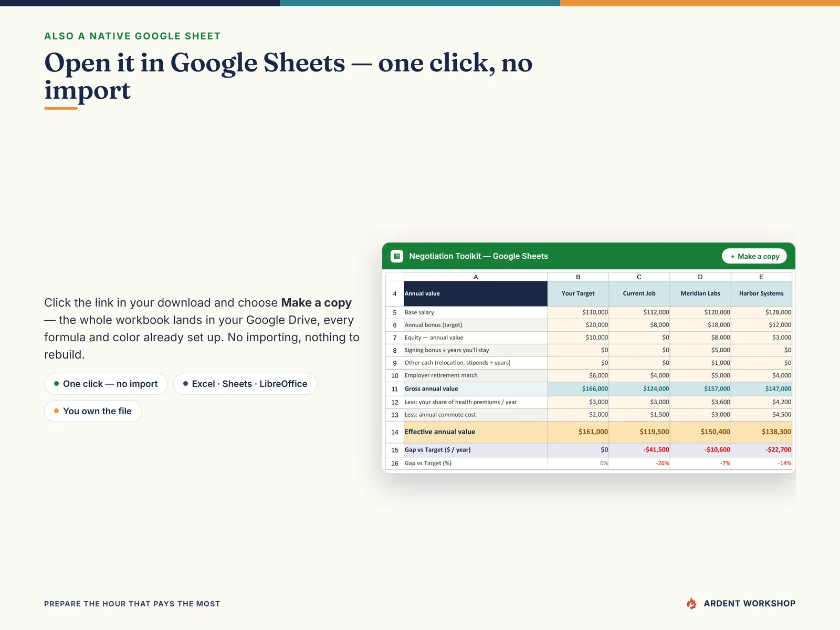Click the 'ARDENT WORKSHOP' brand text
Image resolution: width=840 pixels, height=630 pixels.
pos(749,604)
